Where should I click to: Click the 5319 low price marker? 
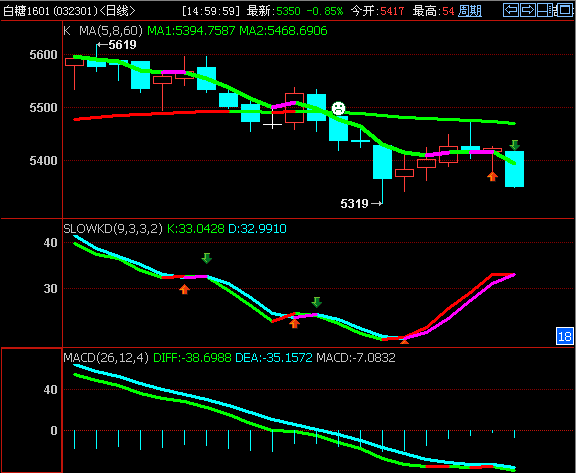tap(361, 203)
